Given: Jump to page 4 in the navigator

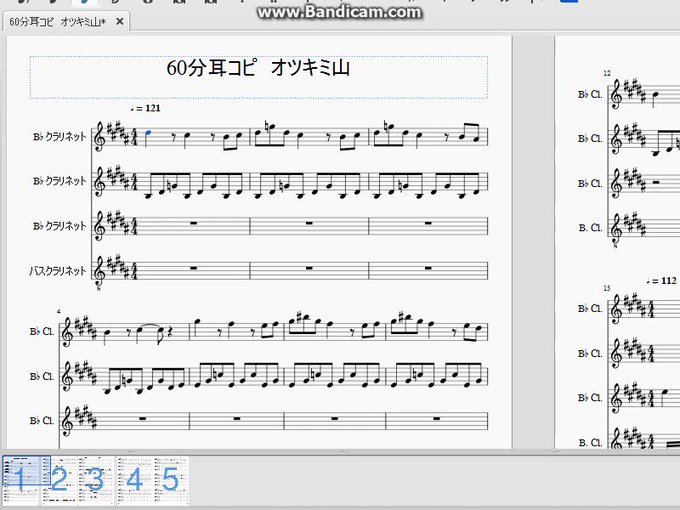Looking at the screenshot, I should [x=134, y=480].
